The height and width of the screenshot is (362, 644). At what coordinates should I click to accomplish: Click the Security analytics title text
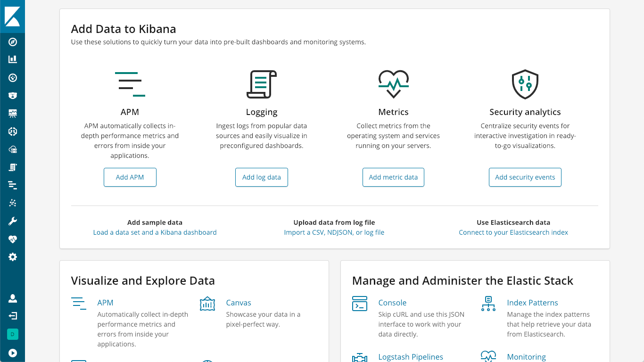tap(525, 112)
